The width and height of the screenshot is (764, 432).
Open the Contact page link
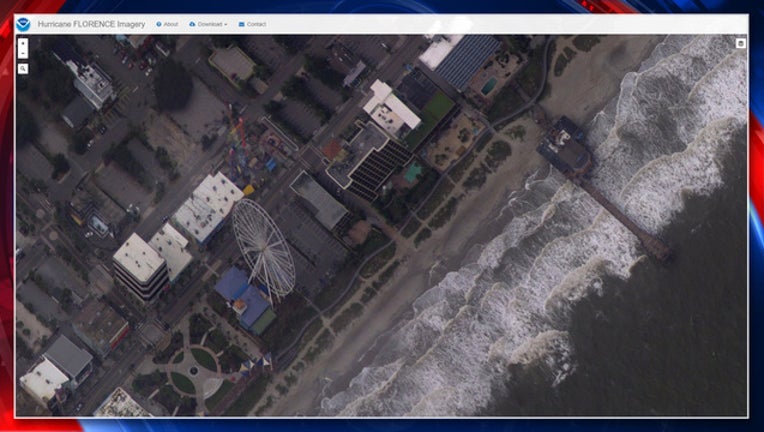pyautogui.click(x=257, y=24)
